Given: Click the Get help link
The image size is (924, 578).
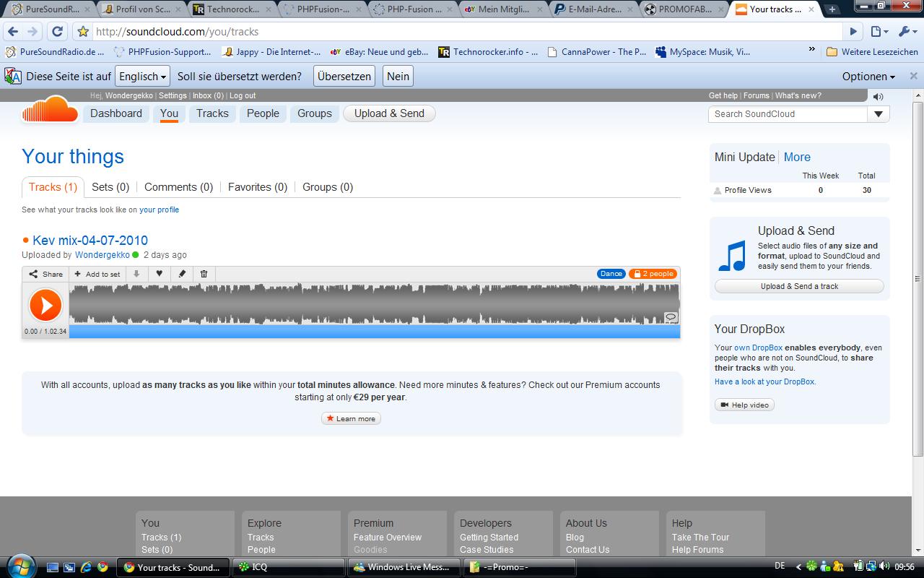Looking at the screenshot, I should click(x=723, y=95).
